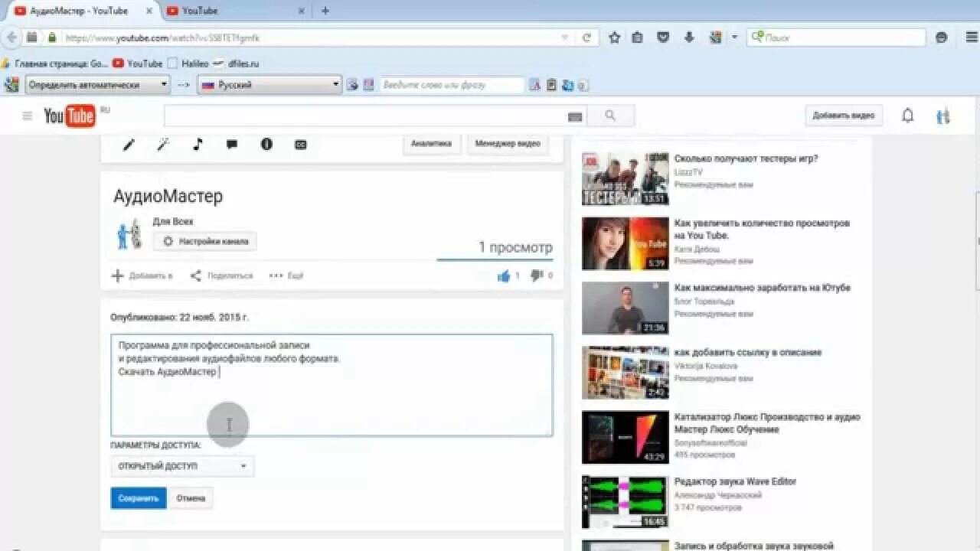Open the dfiles.ru bookmark
Image resolution: width=980 pixels, height=551 pixels.
[x=237, y=64]
